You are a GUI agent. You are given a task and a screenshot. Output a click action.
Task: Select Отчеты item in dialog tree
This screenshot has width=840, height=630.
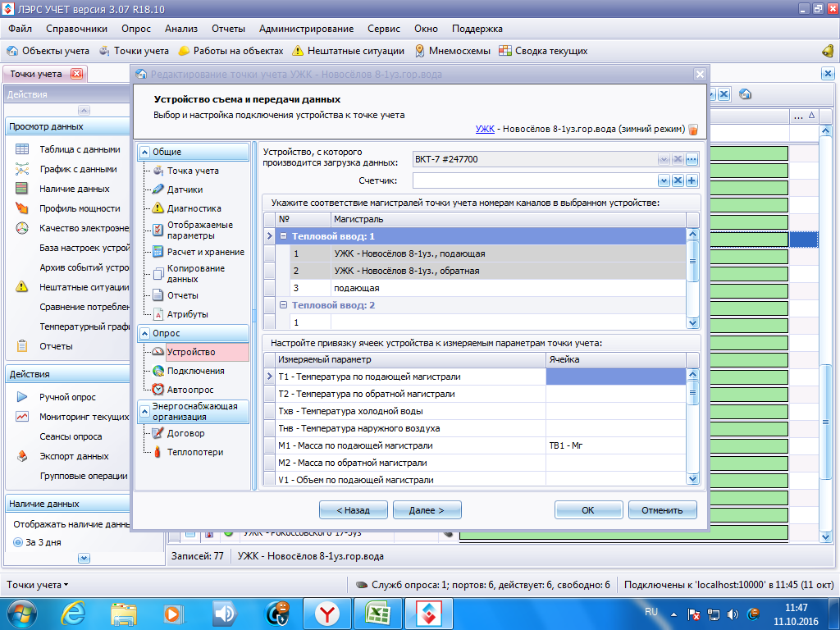(182, 295)
